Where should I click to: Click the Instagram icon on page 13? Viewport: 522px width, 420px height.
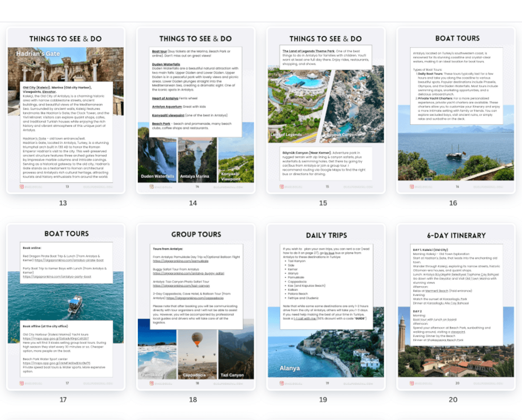click(22, 187)
